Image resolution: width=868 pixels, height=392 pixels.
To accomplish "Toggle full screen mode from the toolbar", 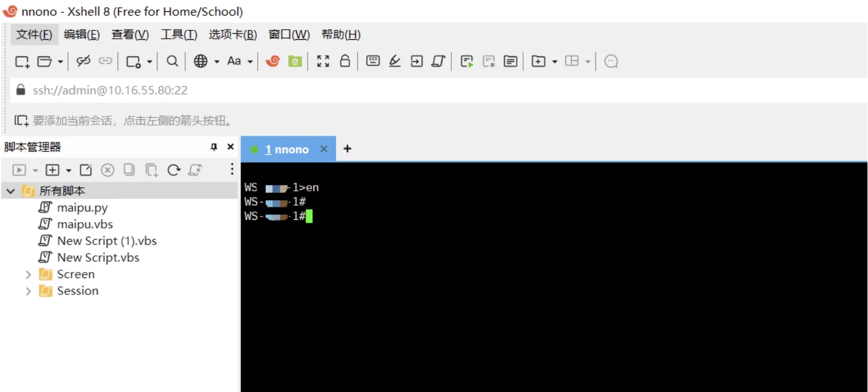I will tap(322, 61).
